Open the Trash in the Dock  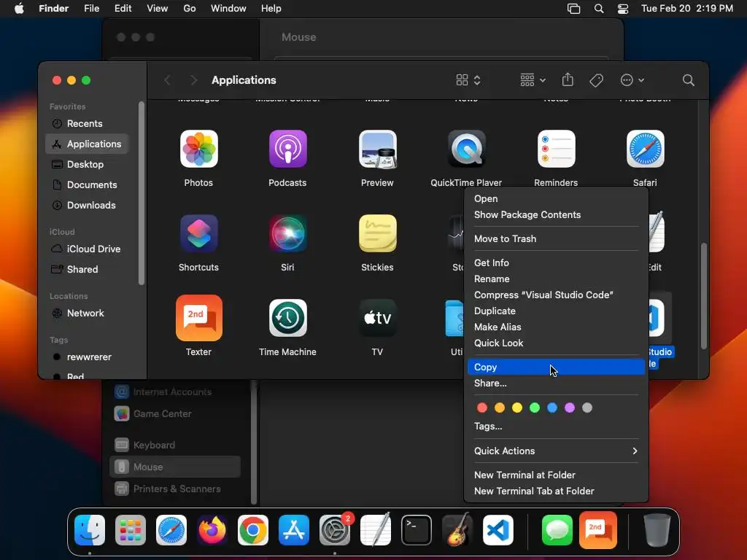pos(657,530)
